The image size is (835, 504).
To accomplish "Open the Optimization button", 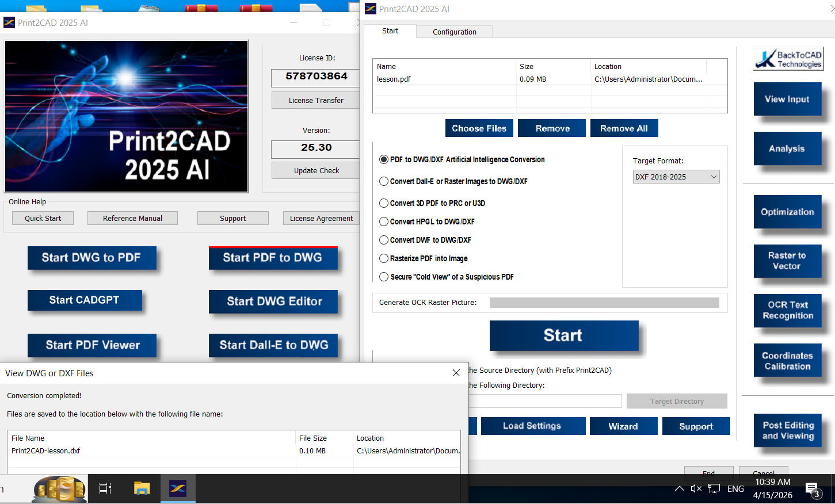I will 787,212.
